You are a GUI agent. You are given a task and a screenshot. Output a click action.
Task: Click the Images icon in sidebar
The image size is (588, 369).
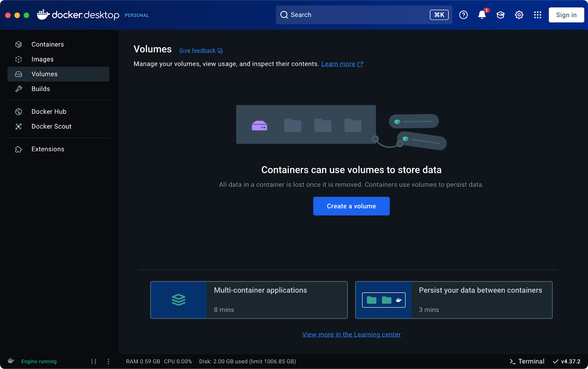[x=19, y=59]
